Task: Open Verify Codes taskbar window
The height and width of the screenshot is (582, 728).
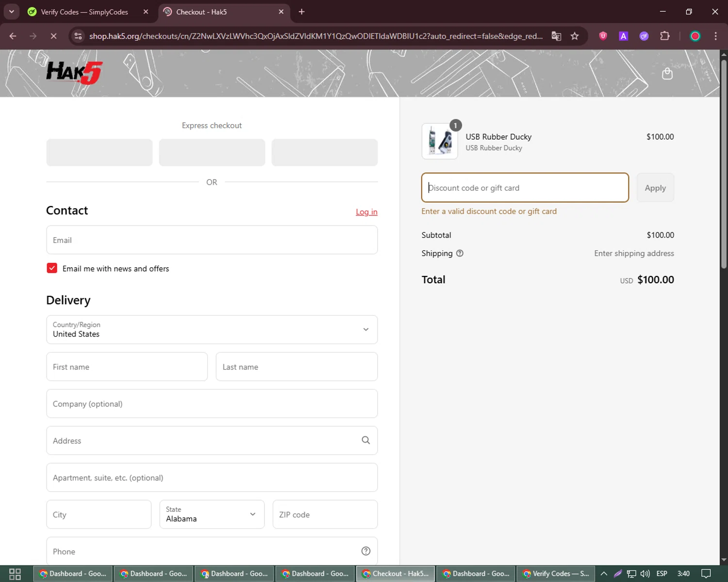Action: (556, 574)
